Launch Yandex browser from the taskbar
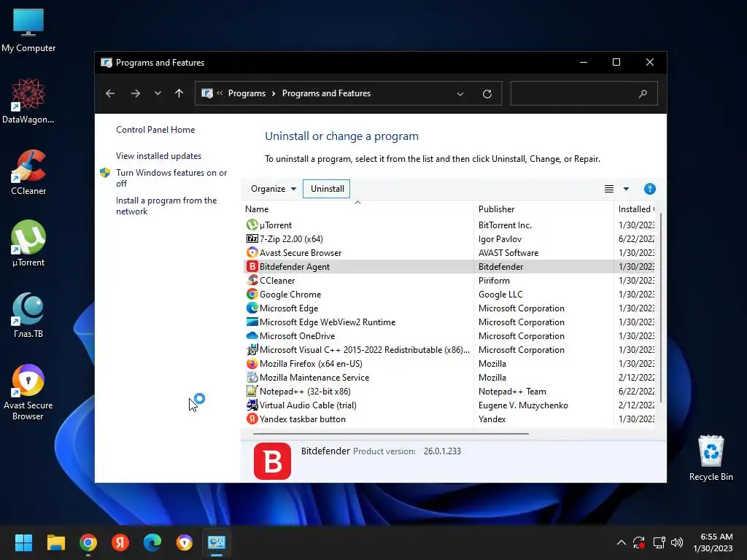The height and width of the screenshot is (560, 747). [120, 542]
